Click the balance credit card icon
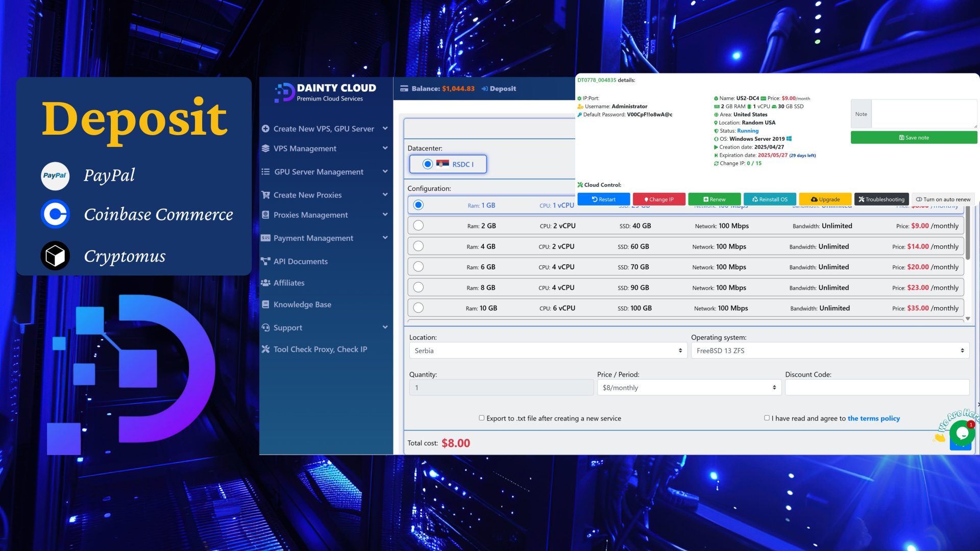Viewport: 980px width, 551px height. [404, 89]
